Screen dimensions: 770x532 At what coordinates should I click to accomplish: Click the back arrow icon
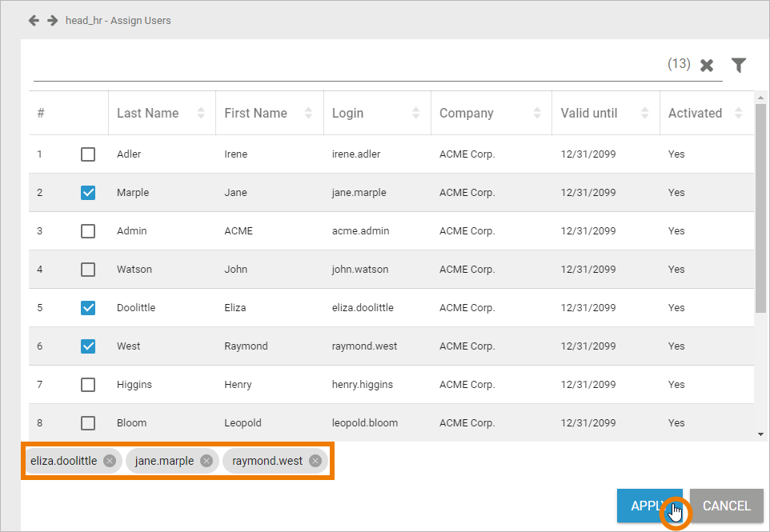(x=34, y=20)
